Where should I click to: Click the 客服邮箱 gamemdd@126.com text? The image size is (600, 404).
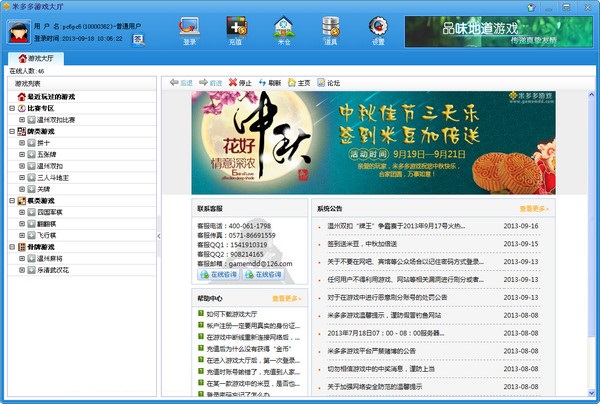[x=245, y=264]
